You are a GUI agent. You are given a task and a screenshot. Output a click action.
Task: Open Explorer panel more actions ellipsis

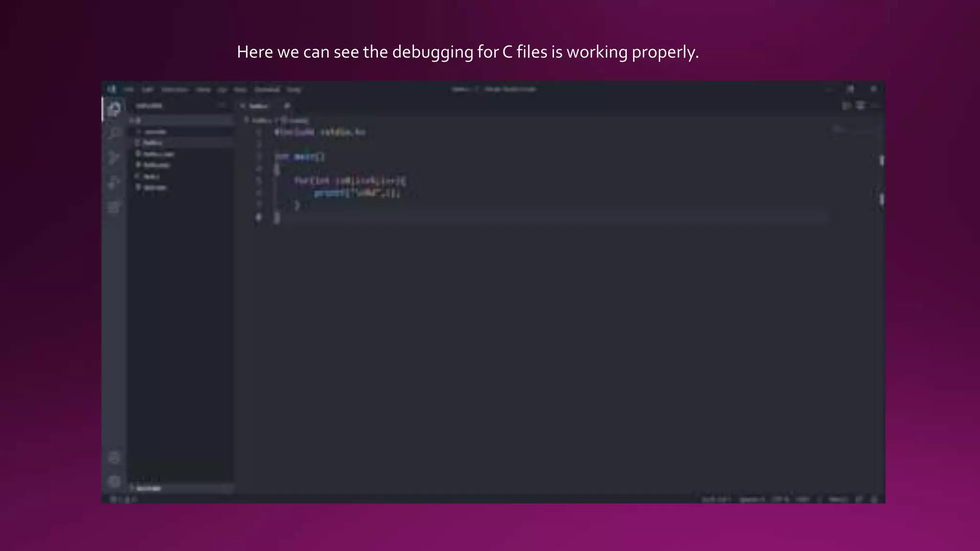(x=222, y=105)
